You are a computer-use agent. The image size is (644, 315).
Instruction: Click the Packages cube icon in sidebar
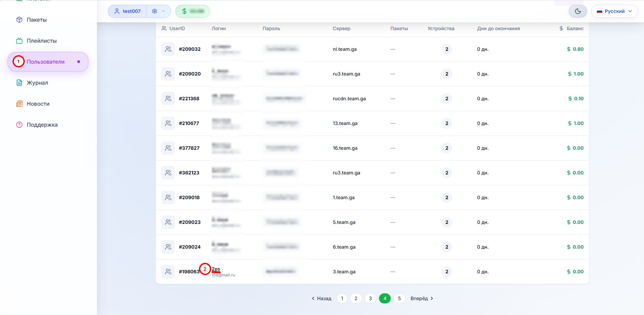[19, 20]
